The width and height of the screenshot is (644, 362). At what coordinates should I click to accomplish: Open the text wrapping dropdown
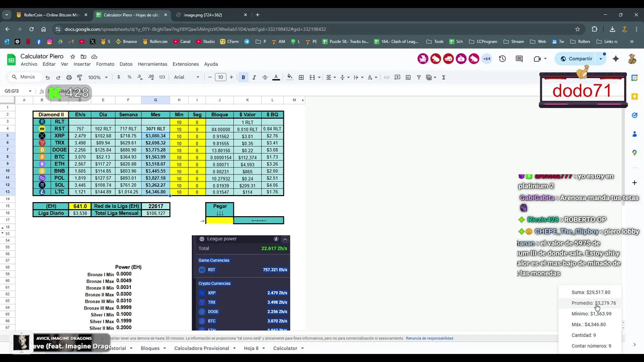tap(358, 77)
